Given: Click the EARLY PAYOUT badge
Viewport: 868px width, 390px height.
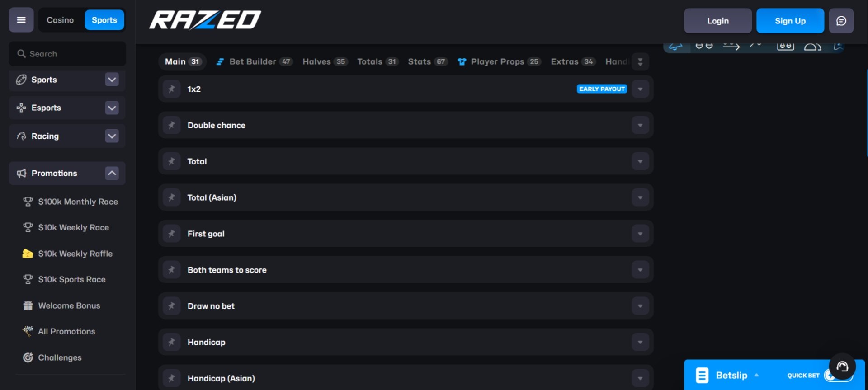Looking at the screenshot, I should click(602, 89).
